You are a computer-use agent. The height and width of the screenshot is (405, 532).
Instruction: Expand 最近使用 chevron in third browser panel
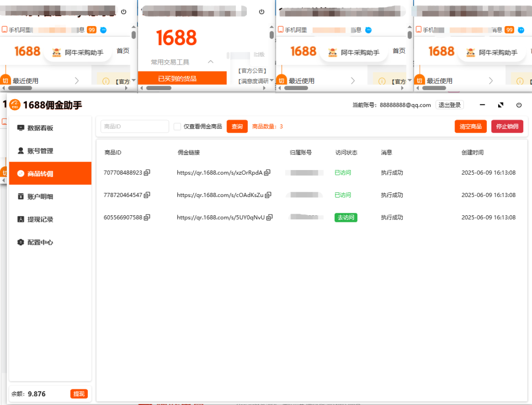pos(353,81)
